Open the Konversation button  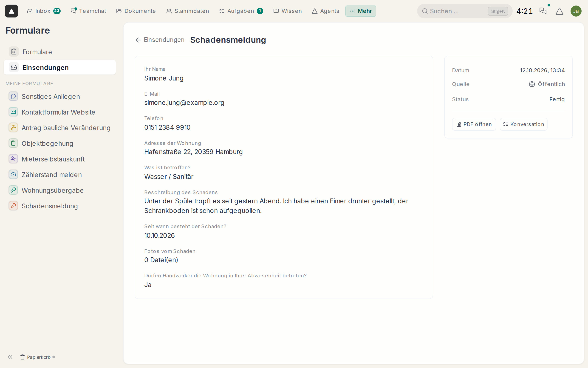(523, 124)
